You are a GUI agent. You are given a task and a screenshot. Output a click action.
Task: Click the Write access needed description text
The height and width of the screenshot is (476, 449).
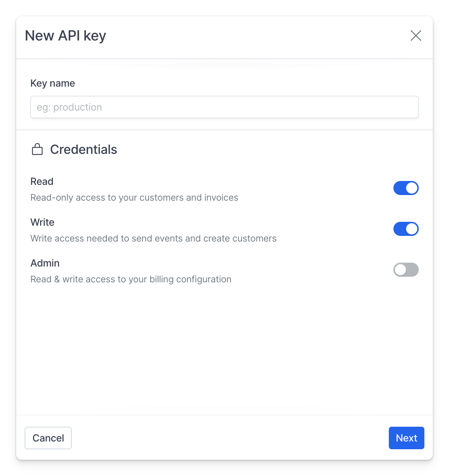click(153, 238)
